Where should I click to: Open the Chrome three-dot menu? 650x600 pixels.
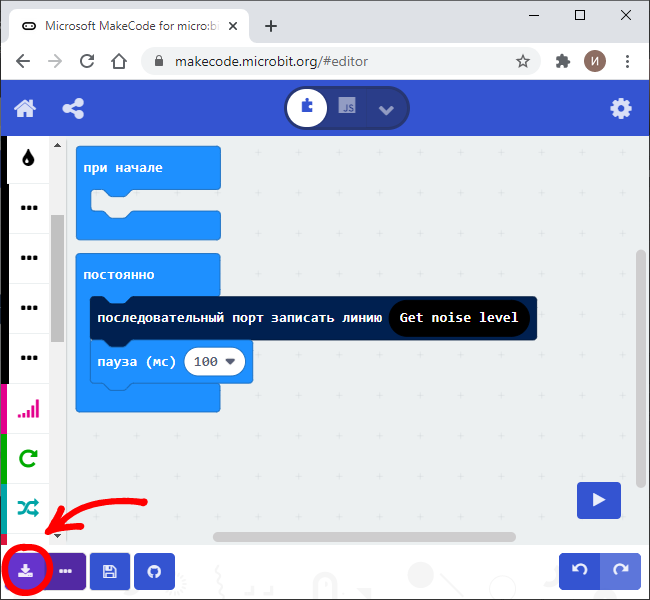(x=627, y=61)
